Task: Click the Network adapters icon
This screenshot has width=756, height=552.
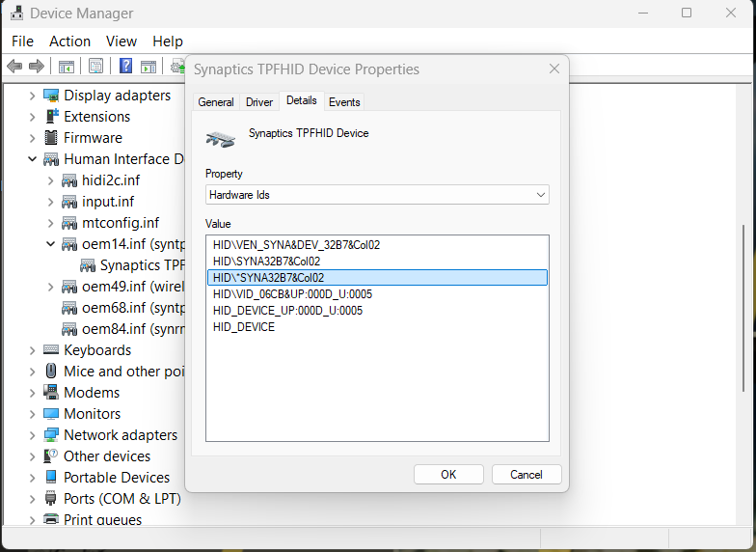Action: pyautogui.click(x=50, y=434)
